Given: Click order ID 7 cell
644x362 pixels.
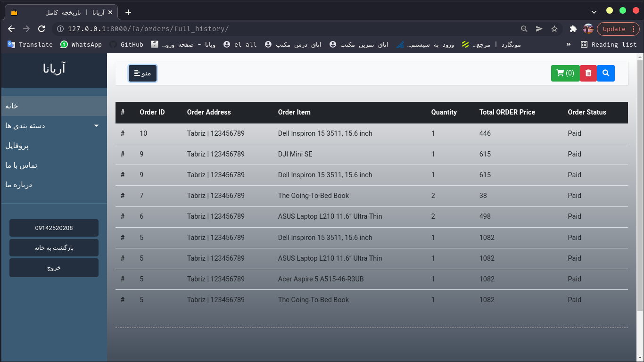Looking at the screenshot, I should coord(141,196).
